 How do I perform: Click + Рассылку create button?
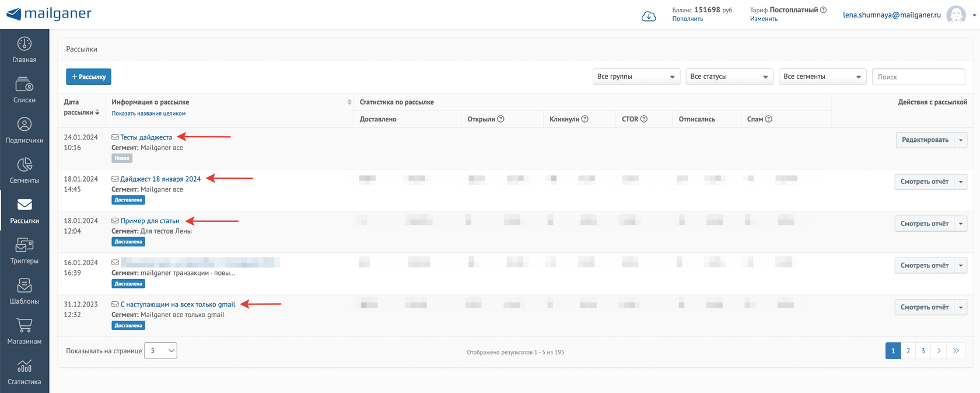pyautogui.click(x=89, y=76)
